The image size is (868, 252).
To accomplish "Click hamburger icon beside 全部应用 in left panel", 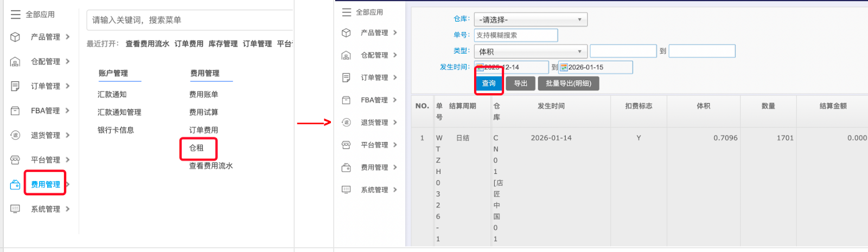I will [16, 15].
